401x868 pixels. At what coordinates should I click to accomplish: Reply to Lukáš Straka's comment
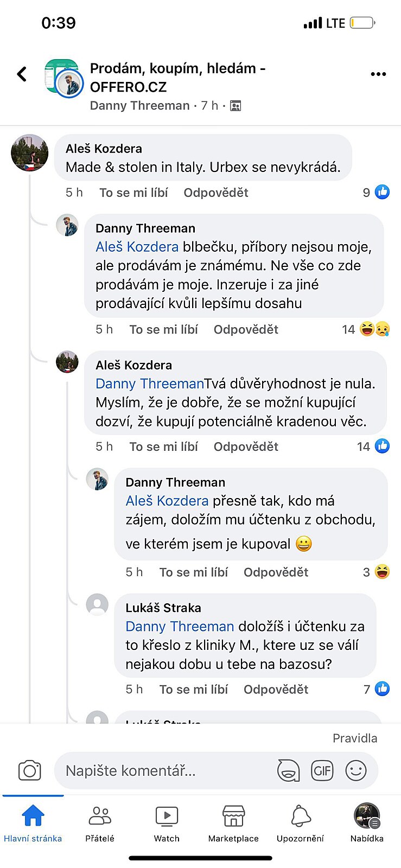pyautogui.click(x=276, y=690)
